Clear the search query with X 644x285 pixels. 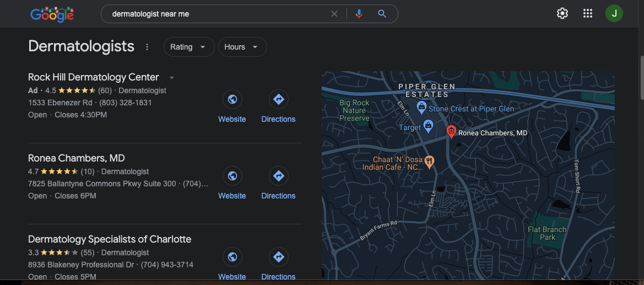point(334,14)
